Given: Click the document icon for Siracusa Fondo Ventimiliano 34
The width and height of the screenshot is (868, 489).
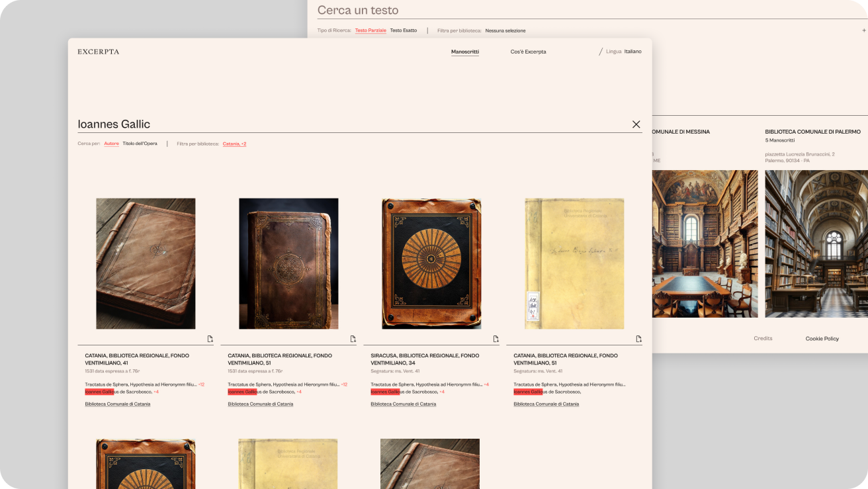Looking at the screenshot, I should pyautogui.click(x=496, y=339).
